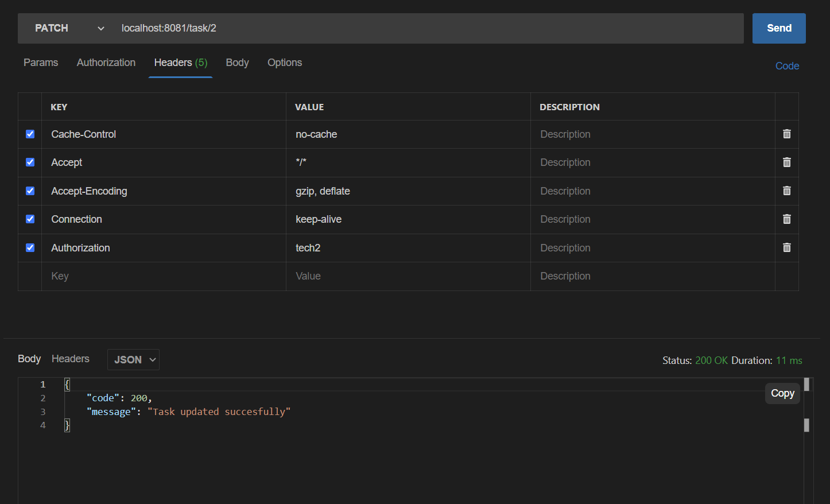Open the Code snippet link

[787, 66]
